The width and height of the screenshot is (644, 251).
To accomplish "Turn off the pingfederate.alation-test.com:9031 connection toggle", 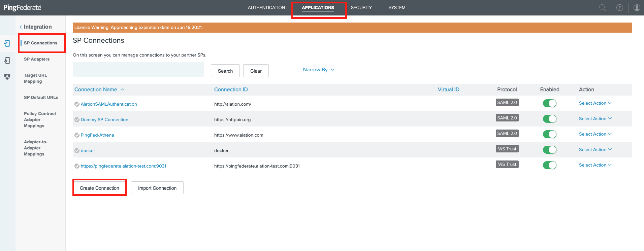I will 549,165.
